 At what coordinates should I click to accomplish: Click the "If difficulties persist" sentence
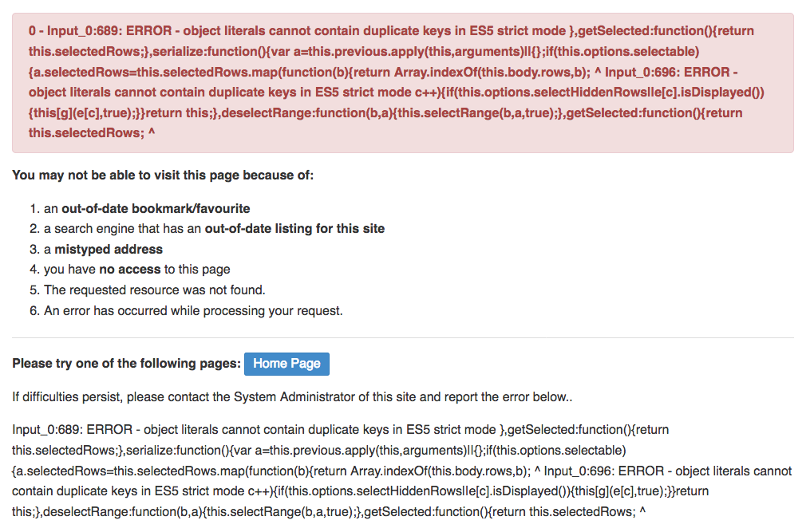click(292, 396)
